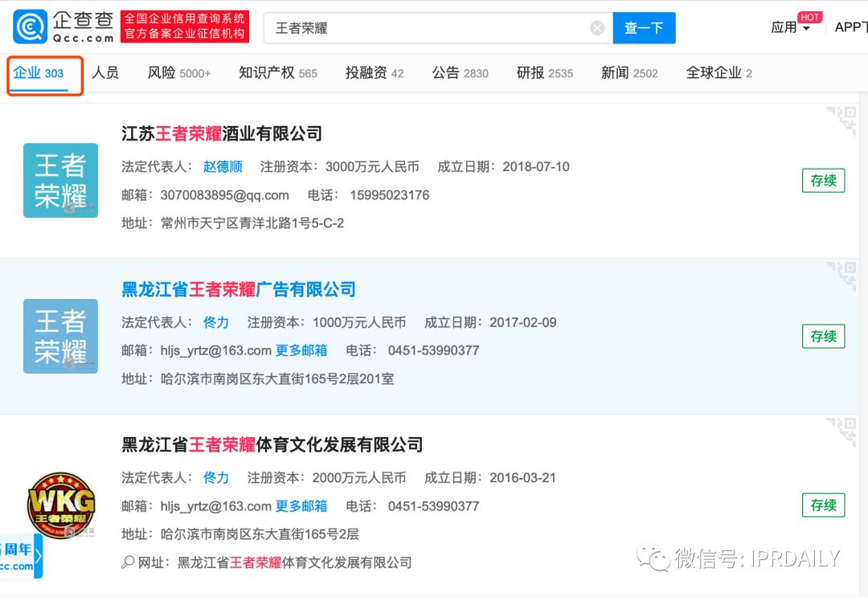Click address 常州市天宁区青洋北路1号5-C-2
Viewport: 868px width, 597px height.
click(x=252, y=223)
